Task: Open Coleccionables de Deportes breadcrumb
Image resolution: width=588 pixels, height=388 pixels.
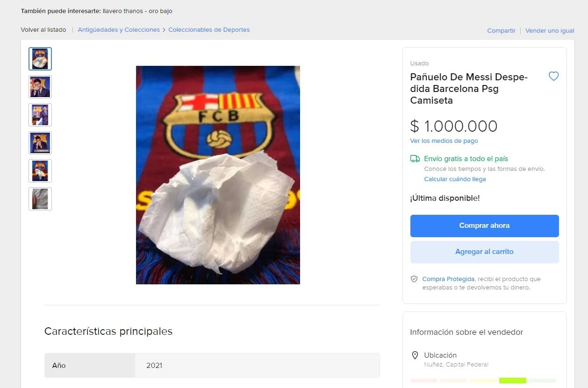Action: [208, 29]
